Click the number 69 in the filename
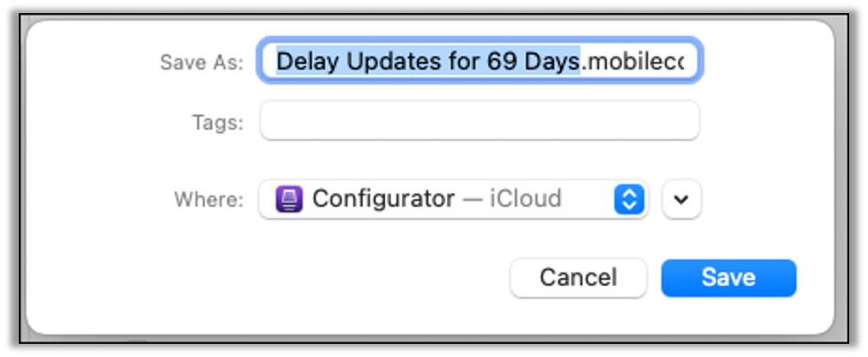868x357 pixels. pos(502,61)
